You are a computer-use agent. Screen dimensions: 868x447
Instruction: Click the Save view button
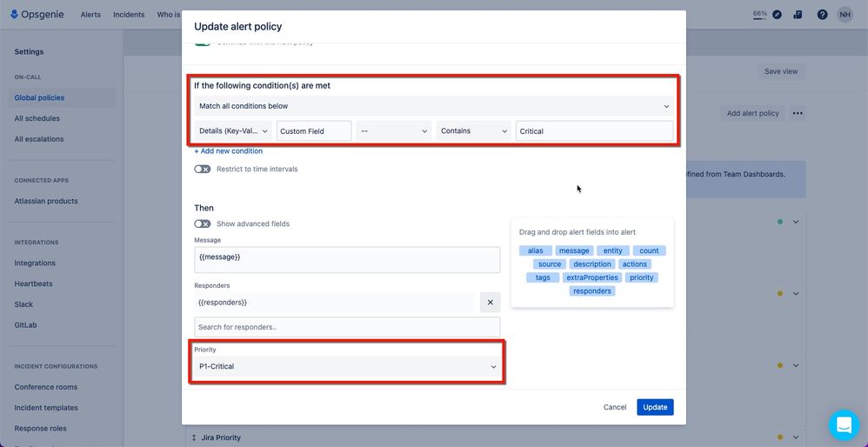coord(781,71)
